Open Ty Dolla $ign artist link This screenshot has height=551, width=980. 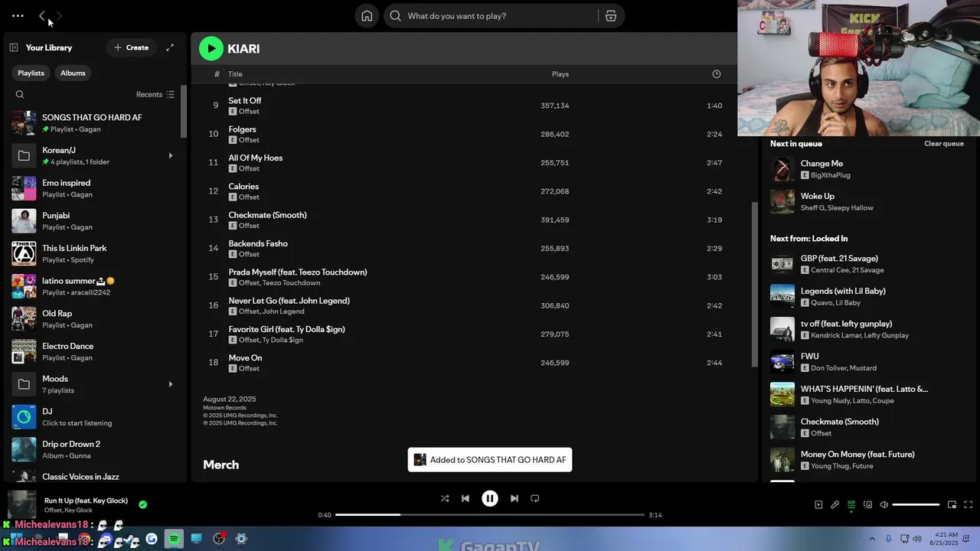tap(283, 340)
